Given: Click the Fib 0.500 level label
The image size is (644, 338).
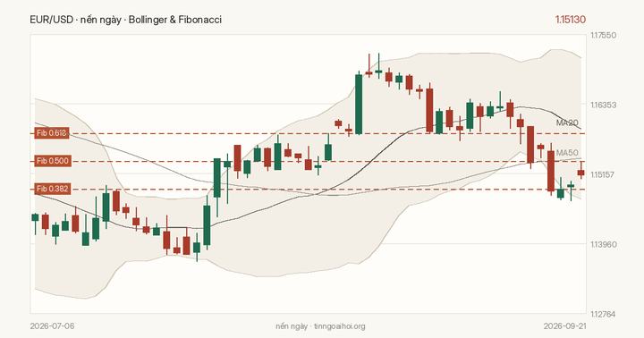Looking at the screenshot, I should 52,161.
